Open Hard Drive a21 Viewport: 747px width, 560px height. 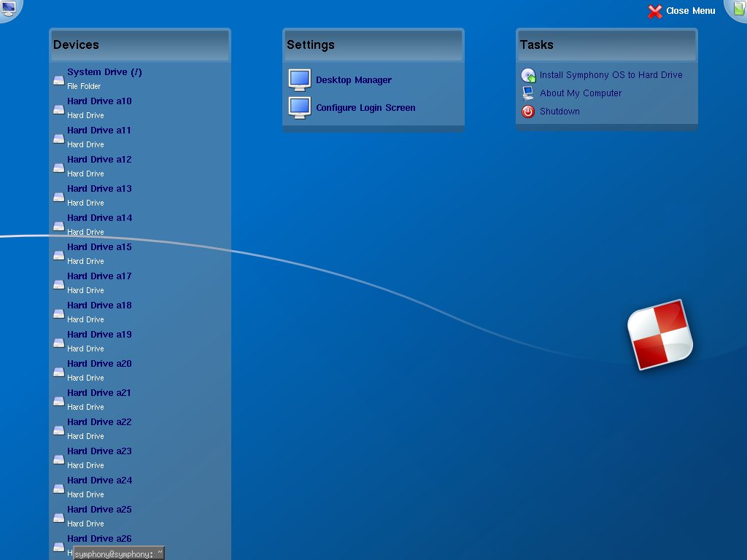click(98, 392)
